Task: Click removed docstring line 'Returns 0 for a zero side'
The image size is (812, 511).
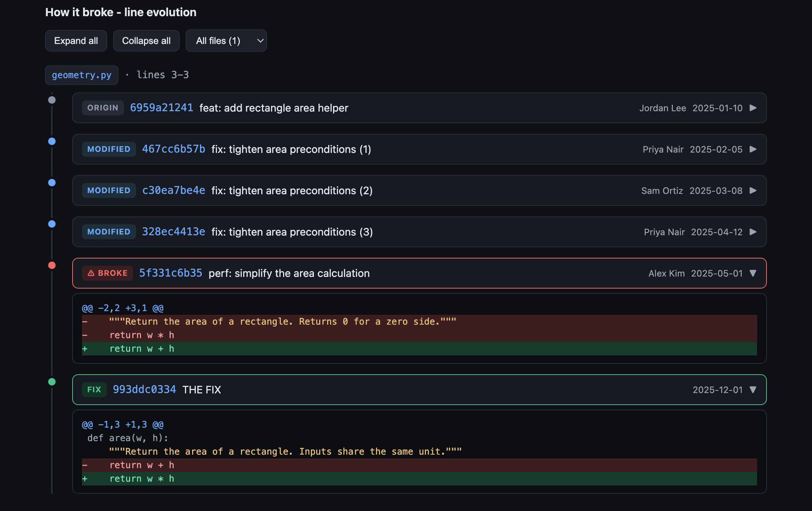Action: tap(420, 322)
